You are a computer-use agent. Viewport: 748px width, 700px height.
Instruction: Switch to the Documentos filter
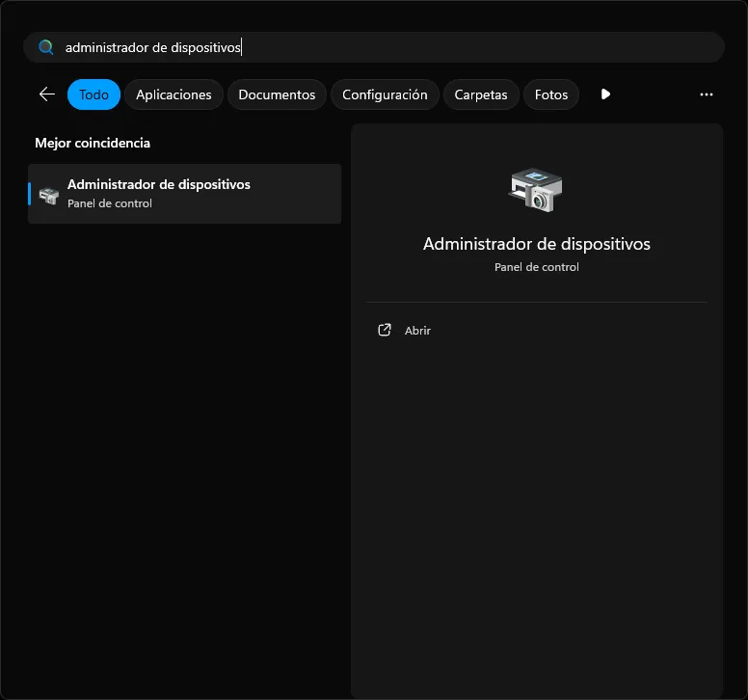tap(277, 94)
